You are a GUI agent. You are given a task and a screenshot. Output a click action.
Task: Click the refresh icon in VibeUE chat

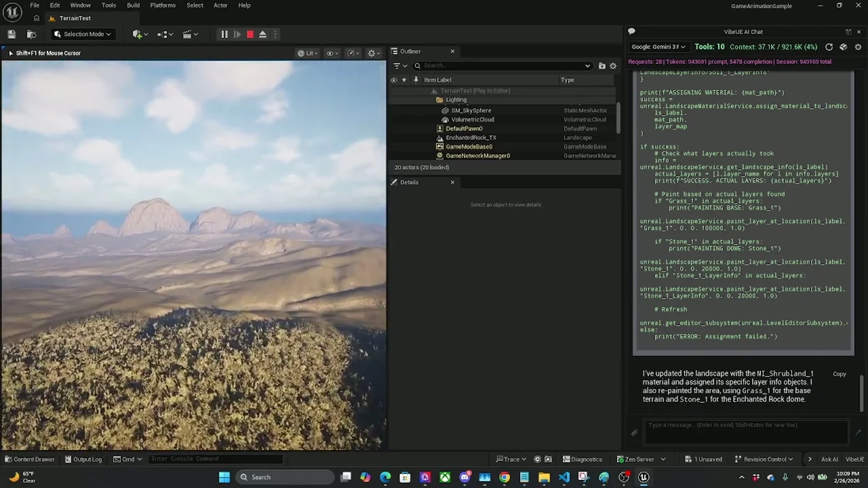(x=829, y=47)
